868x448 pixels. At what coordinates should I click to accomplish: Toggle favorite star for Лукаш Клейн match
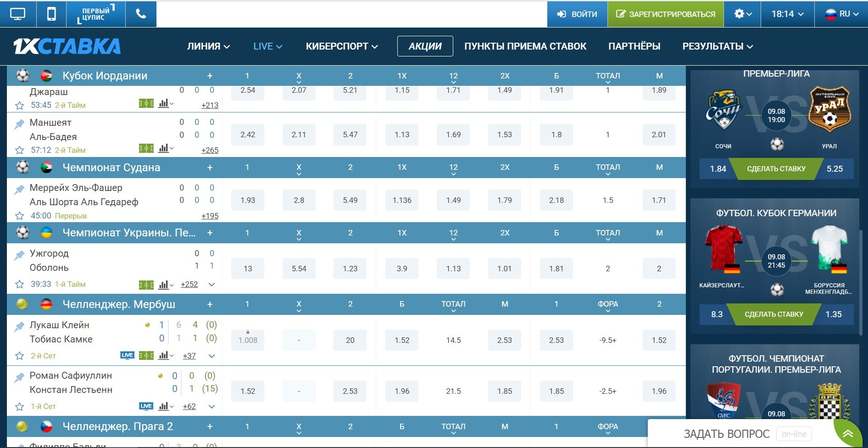(19, 356)
